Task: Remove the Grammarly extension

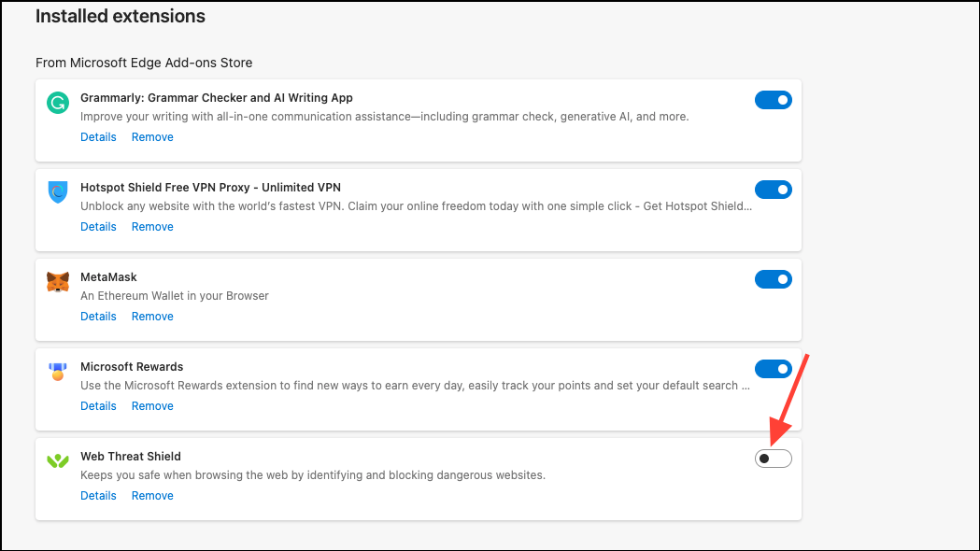Action: pyautogui.click(x=152, y=137)
